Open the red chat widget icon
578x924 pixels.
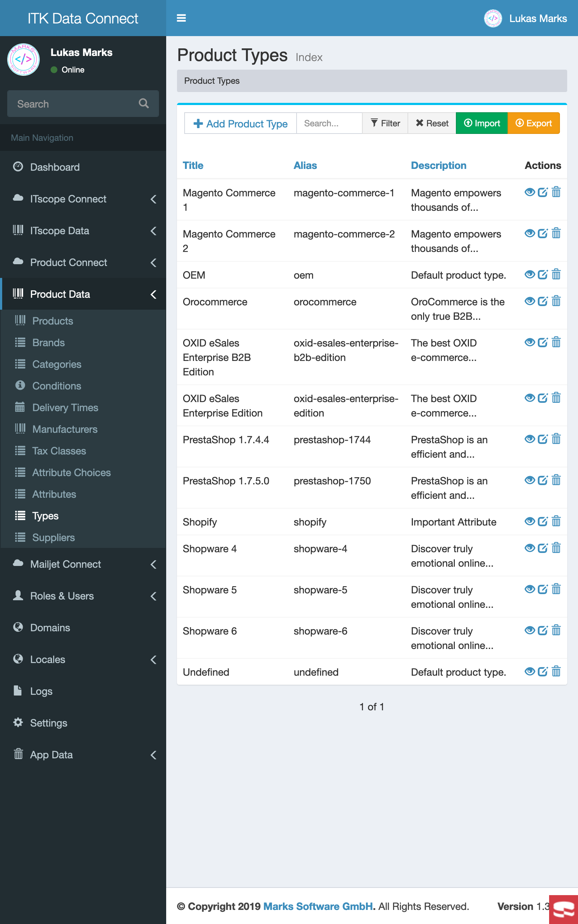(564, 910)
